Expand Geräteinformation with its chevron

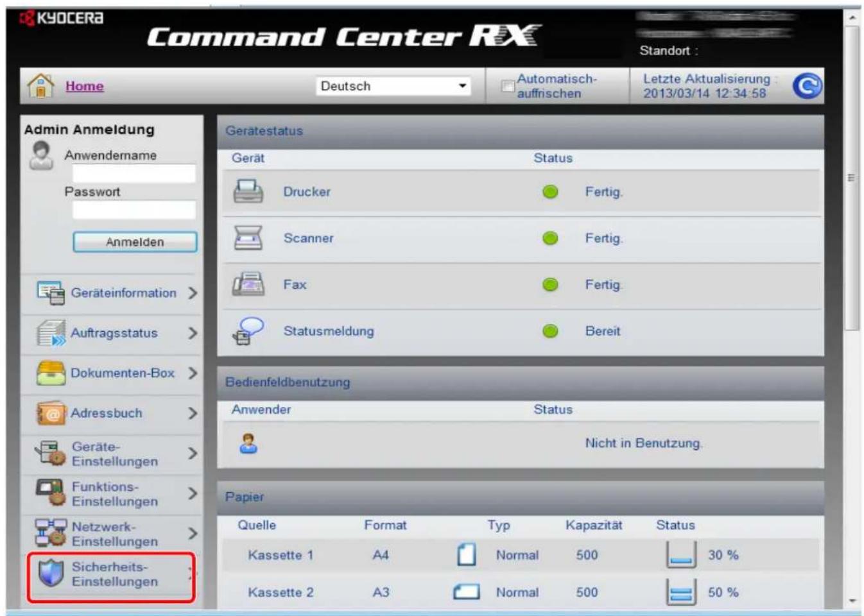[193, 293]
